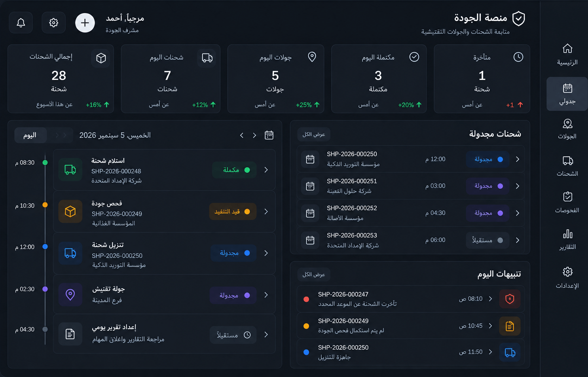Go to previous day with the left chevron
The height and width of the screenshot is (377, 588).
point(242,135)
